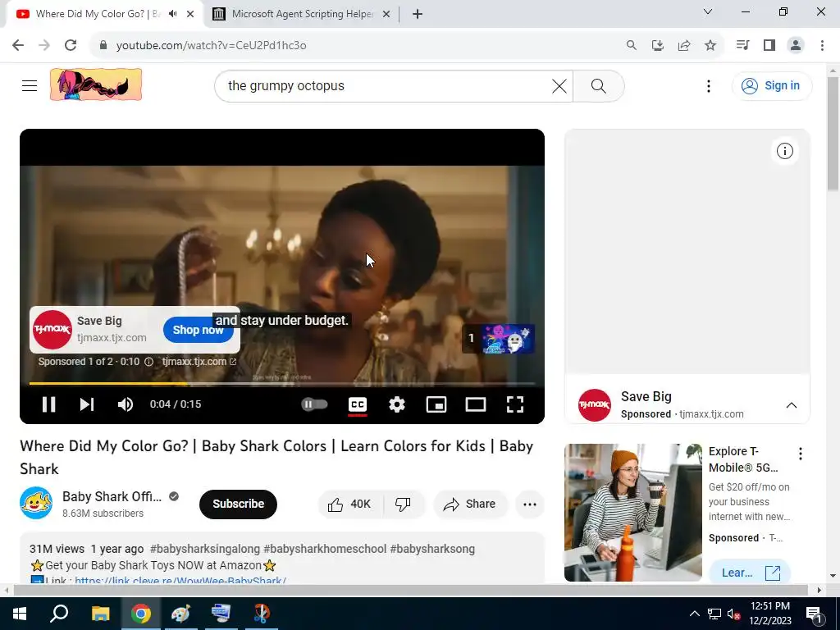Screen dimensions: 840x630
Task: Open Windows Start menu
Action: click(20, 614)
